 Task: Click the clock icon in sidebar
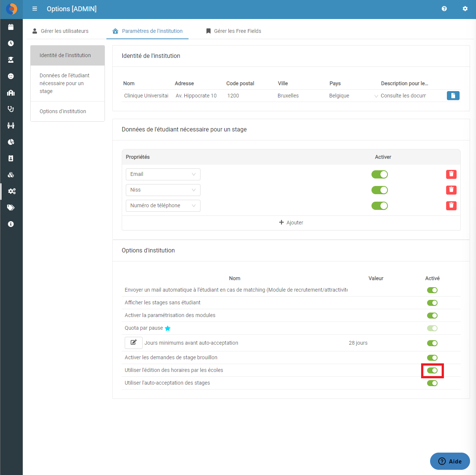pos(11,43)
